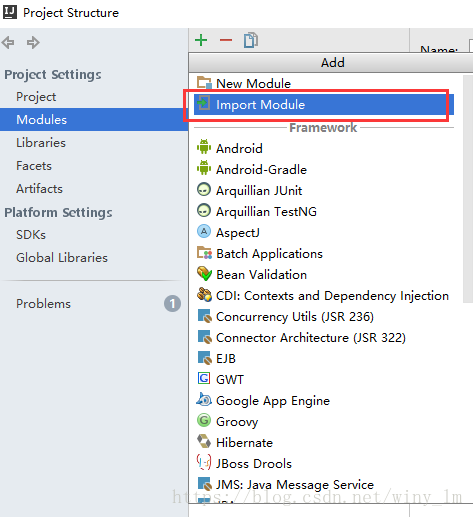Click the JMS icon
This screenshot has height=517, width=473.
coord(204,484)
